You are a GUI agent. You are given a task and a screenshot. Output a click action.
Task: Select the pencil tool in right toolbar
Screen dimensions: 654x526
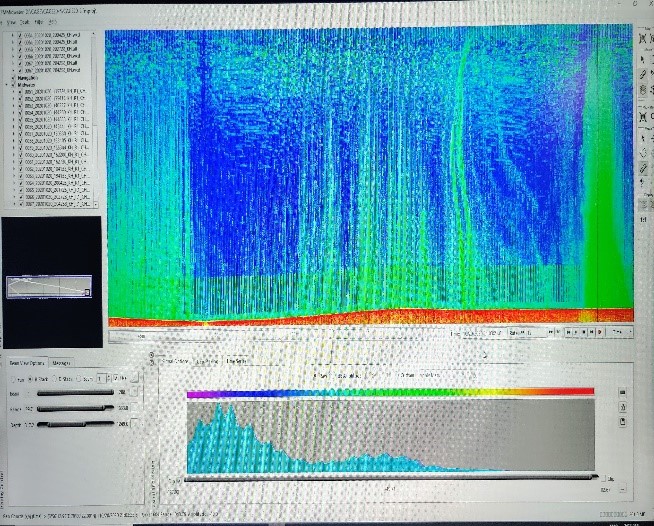point(642,74)
